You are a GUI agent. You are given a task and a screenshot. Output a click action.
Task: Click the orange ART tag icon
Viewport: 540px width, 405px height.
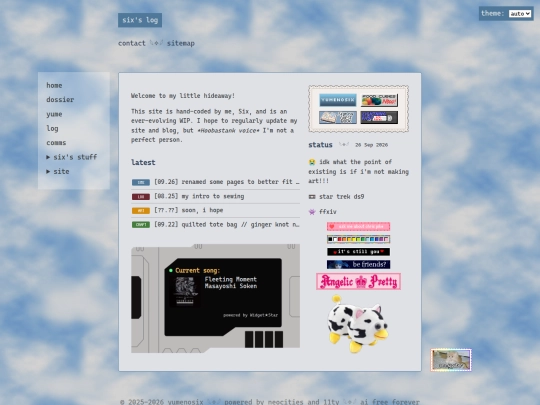141,210
